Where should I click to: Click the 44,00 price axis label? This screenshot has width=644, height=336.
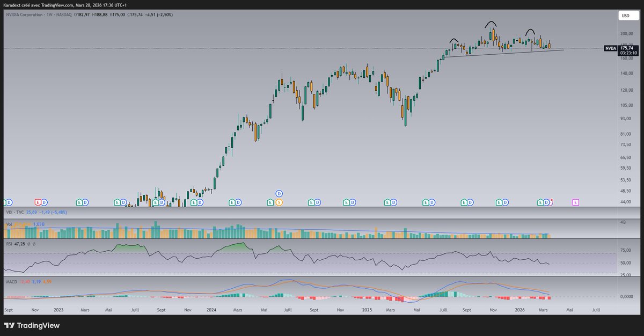[x=625, y=202]
